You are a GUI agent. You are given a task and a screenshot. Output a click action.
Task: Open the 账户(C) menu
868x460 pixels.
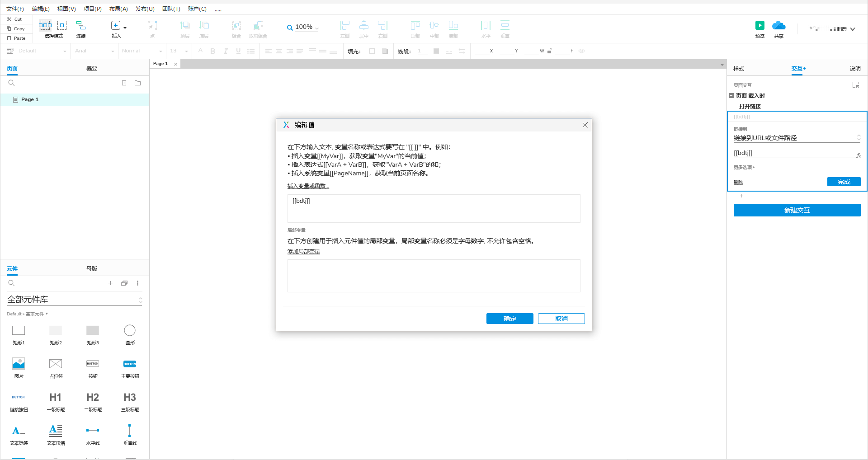click(x=197, y=9)
